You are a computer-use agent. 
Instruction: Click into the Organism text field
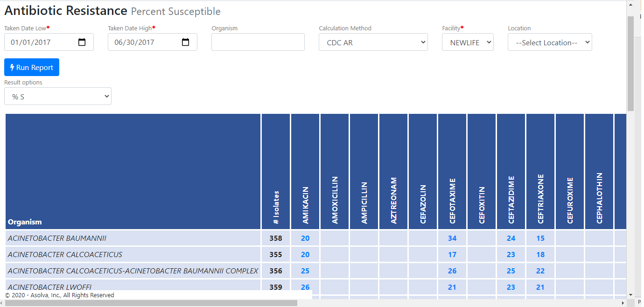pos(258,42)
